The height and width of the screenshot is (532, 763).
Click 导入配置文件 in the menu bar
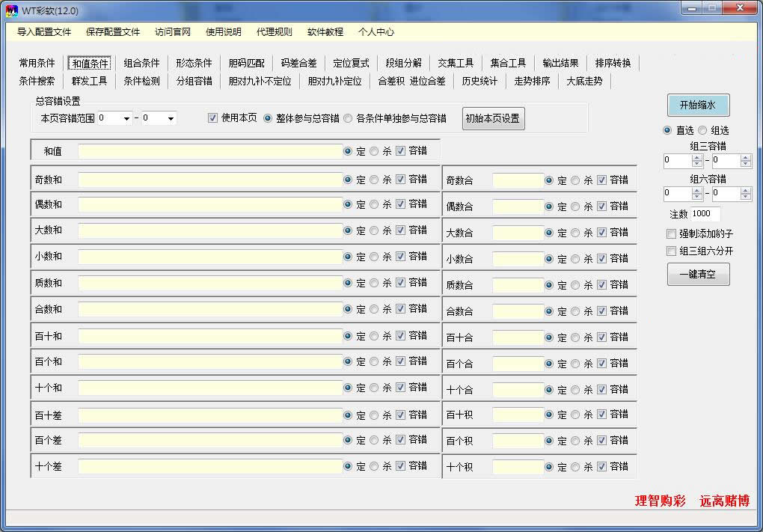click(x=45, y=32)
